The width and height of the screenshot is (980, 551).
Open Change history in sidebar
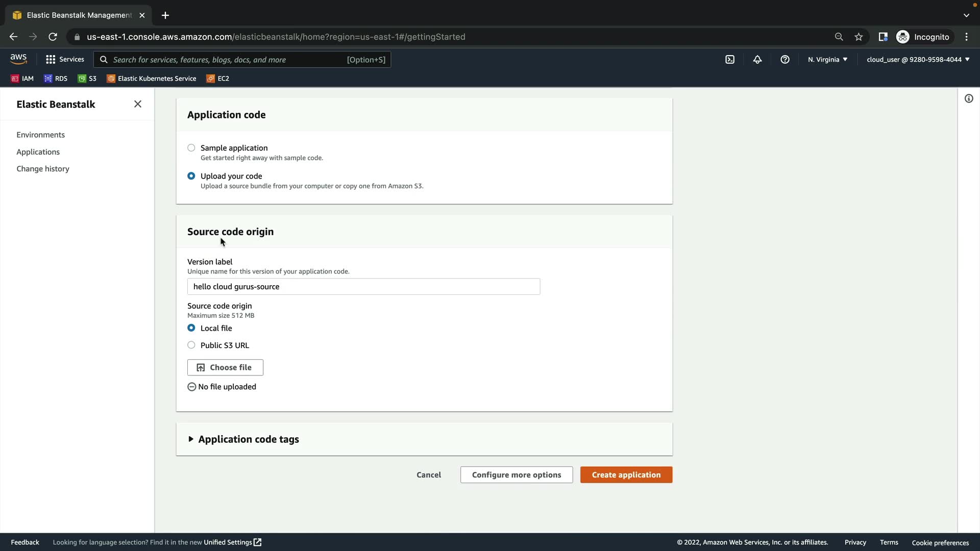coord(43,169)
